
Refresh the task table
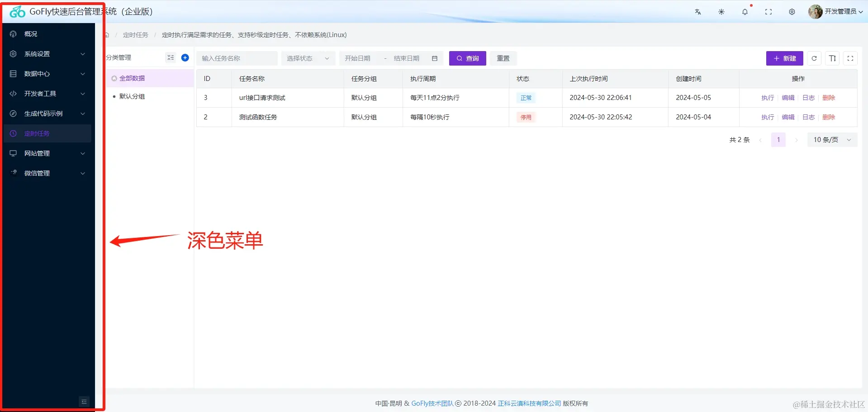814,58
